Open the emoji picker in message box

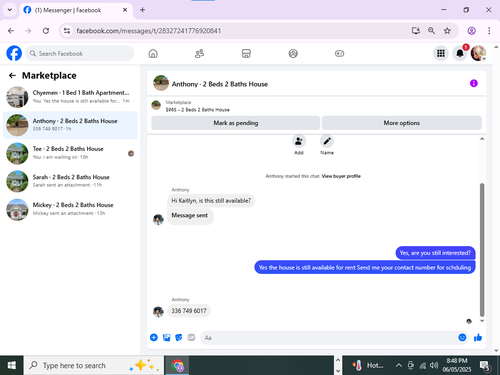(462, 338)
